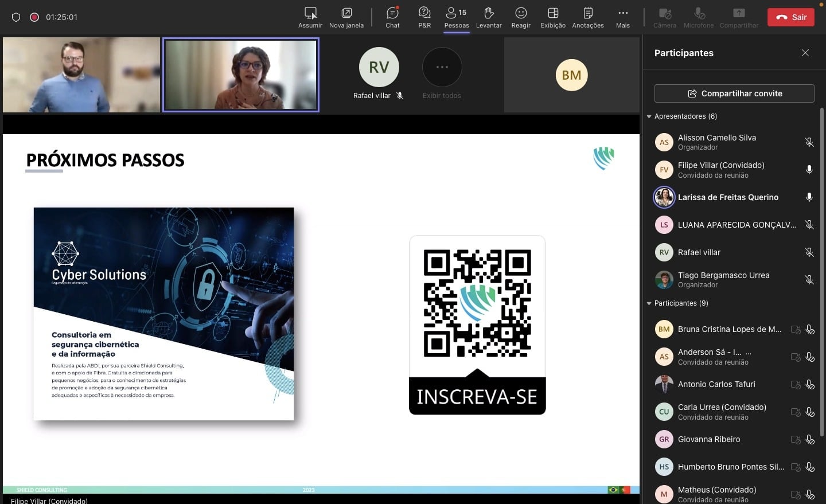Screen dimensions: 826x504
Task: Leave the meeting with Sair
Action: (x=791, y=17)
